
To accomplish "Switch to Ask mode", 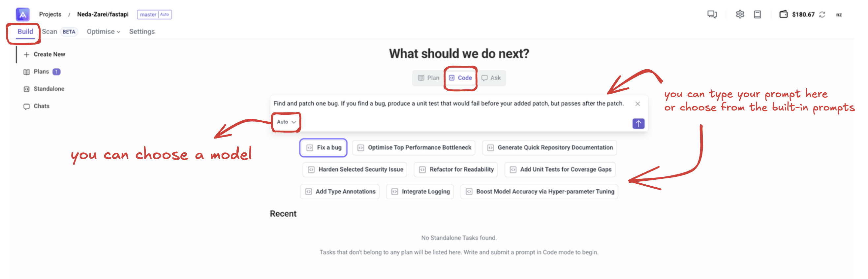I will 491,78.
